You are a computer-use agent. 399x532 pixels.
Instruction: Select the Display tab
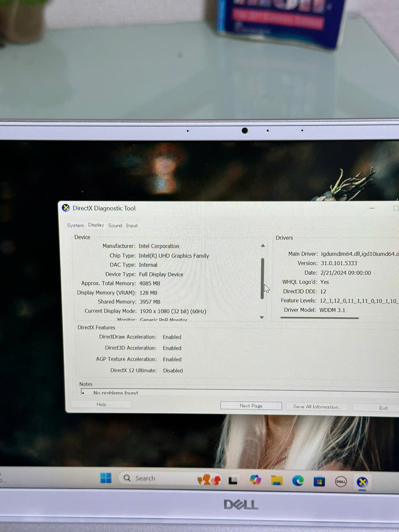96,225
